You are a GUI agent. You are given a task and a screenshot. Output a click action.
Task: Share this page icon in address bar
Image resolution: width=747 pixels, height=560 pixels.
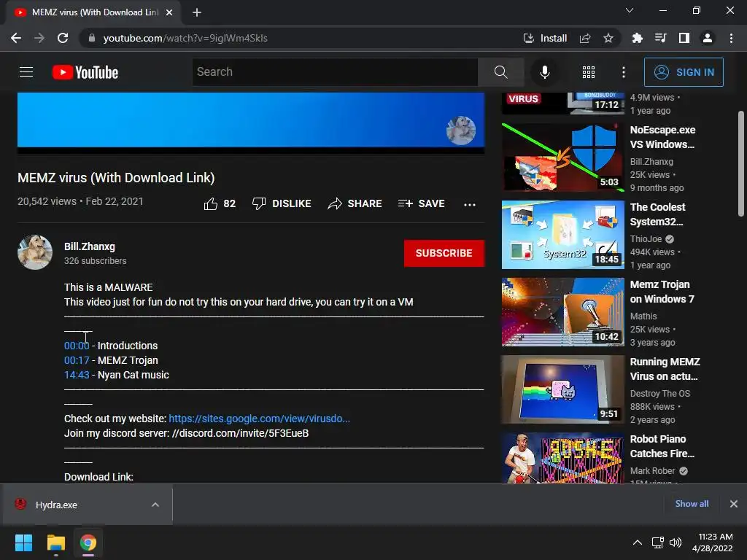(585, 38)
